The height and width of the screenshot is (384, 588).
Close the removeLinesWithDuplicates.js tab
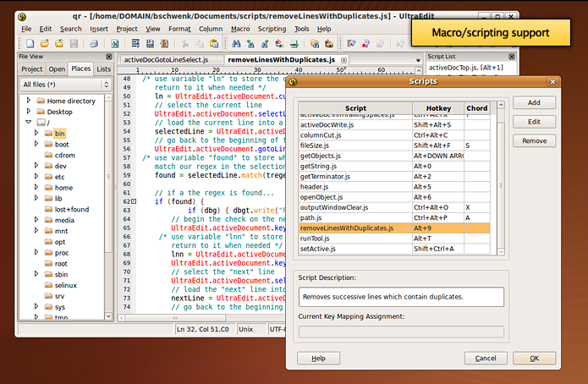coord(343,60)
